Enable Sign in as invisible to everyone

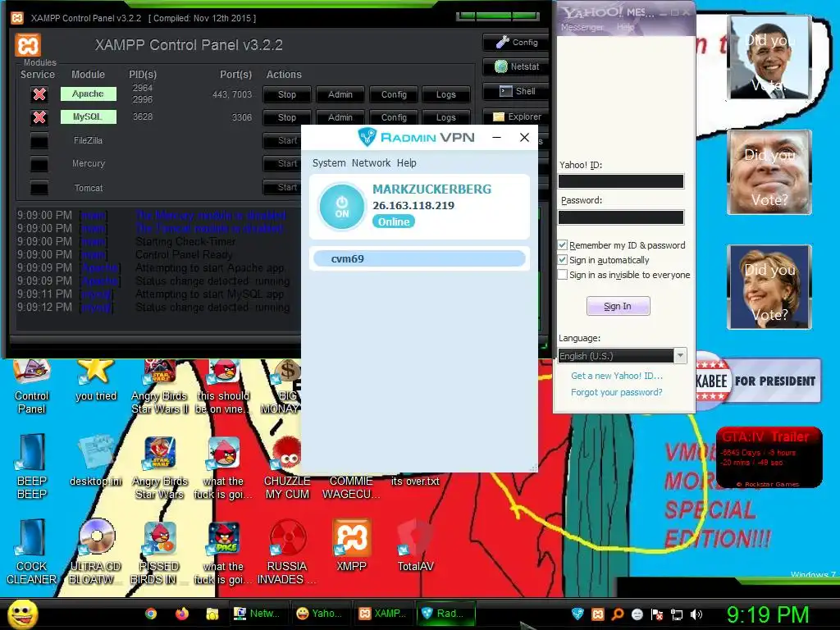[x=563, y=275]
